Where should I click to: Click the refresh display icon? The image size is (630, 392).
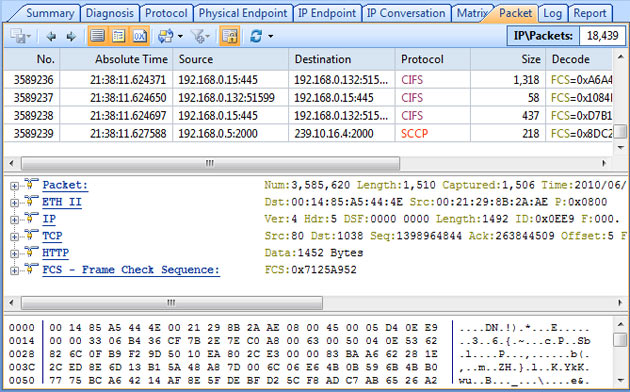[256, 36]
